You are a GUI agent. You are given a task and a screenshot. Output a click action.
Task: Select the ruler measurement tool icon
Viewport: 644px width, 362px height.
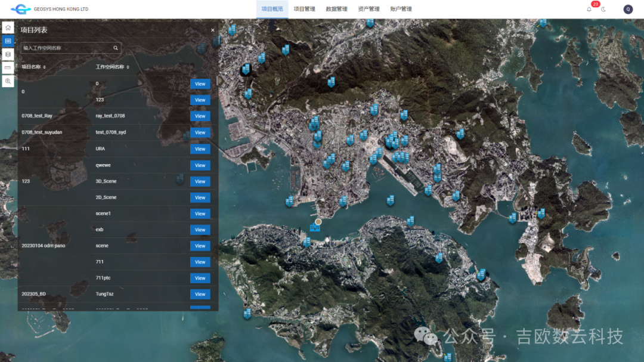click(x=8, y=67)
